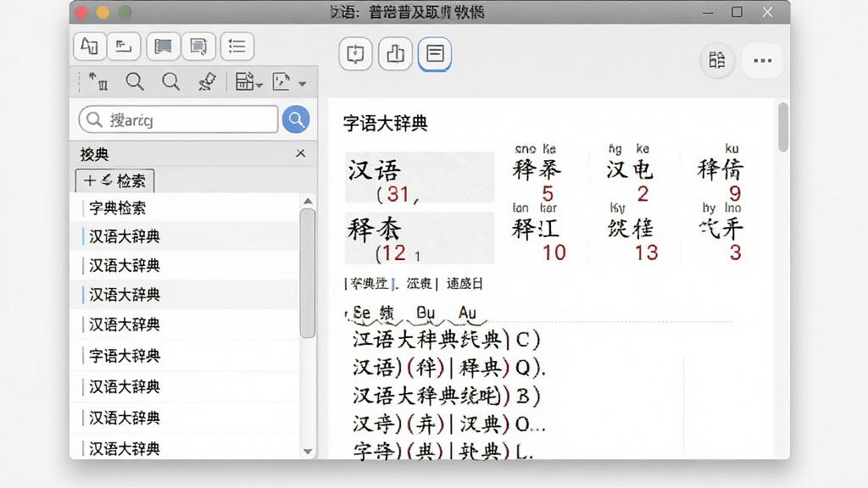This screenshot has height=488, width=868.
Task: Select the highlighter pen tool
Action: pyautogui.click(x=207, y=82)
